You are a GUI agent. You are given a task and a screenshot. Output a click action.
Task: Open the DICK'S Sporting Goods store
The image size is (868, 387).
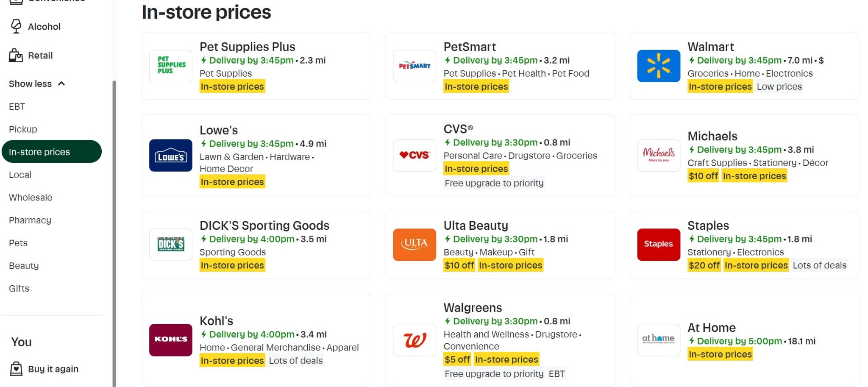(x=264, y=226)
